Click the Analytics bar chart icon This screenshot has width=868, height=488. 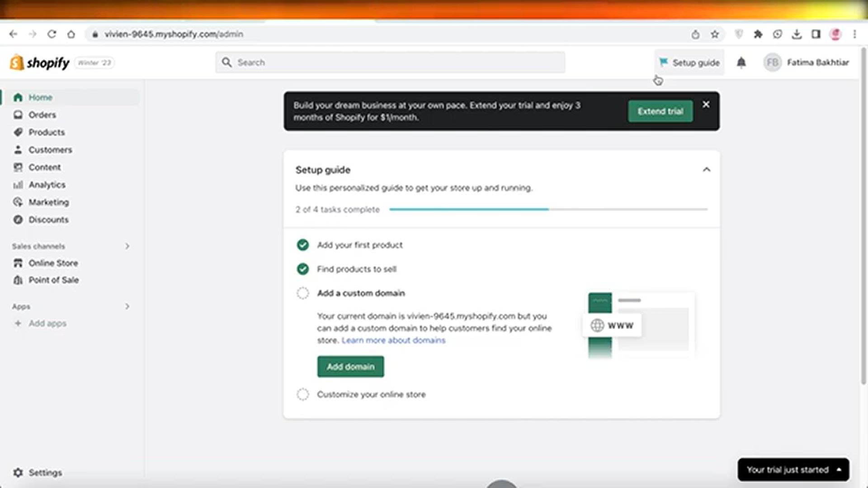18,184
